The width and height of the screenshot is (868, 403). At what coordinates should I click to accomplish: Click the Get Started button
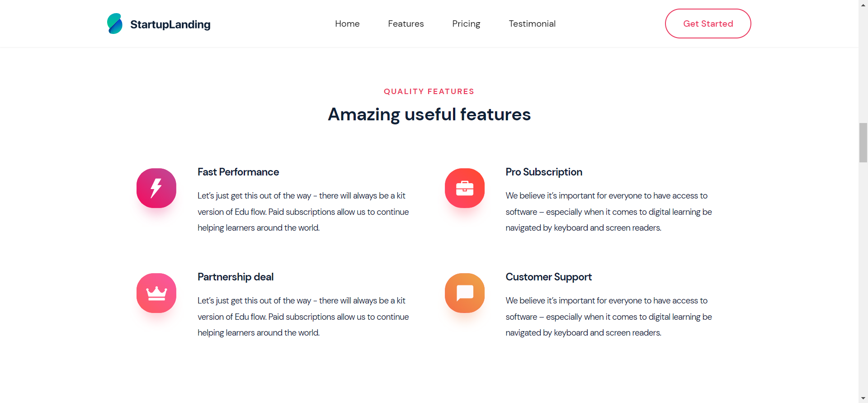click(x=708, y=24)
